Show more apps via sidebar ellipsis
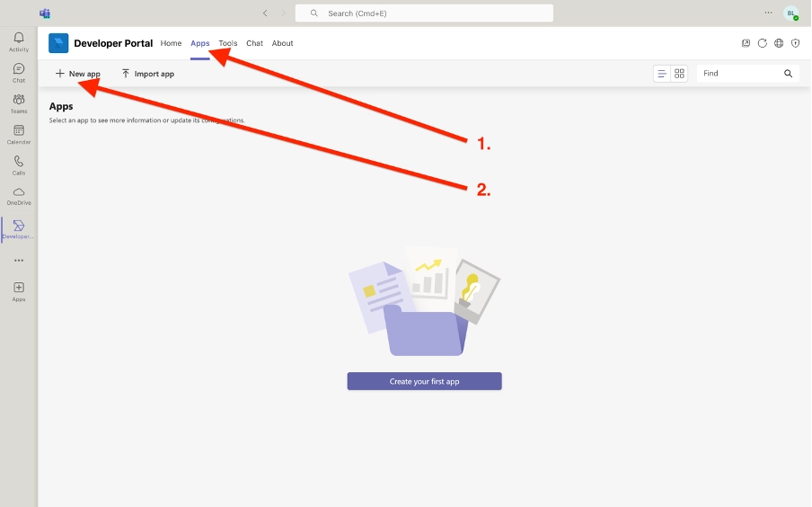The width and height of the screenshot is (812, 507). click(x=19, y=260)
